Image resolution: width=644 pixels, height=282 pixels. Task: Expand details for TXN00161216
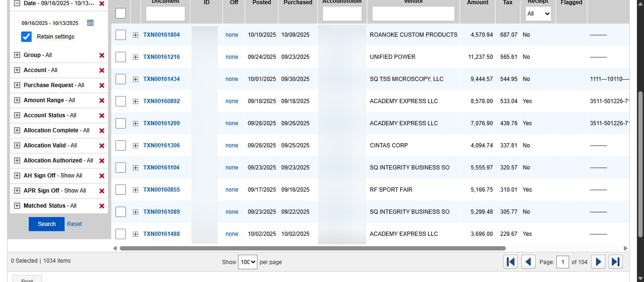coord(135,56)
